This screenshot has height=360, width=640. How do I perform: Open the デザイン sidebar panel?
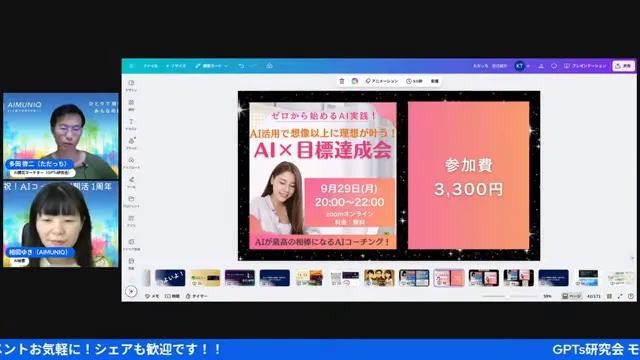131,86
